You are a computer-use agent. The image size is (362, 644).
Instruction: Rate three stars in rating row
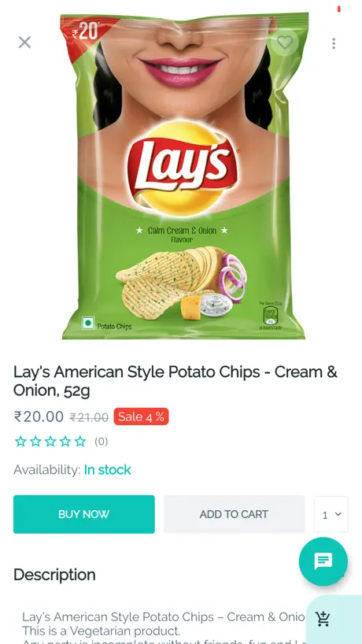(50, 442)
